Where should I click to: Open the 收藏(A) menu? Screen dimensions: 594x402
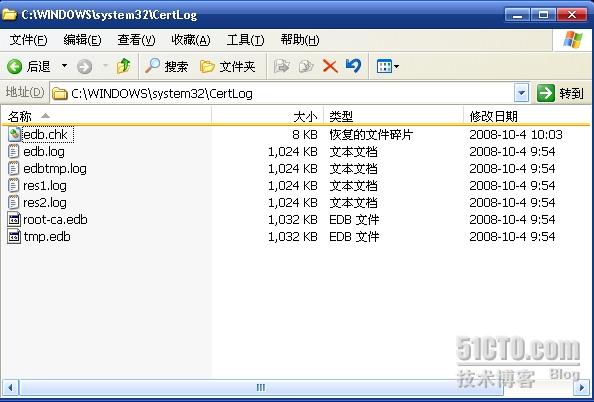tap(191, 40)
